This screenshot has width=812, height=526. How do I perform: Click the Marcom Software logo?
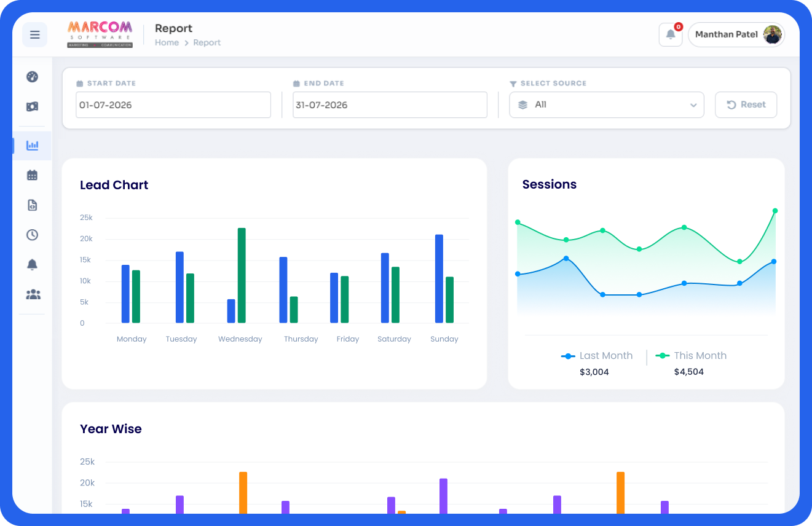click(x=100, y=34)
